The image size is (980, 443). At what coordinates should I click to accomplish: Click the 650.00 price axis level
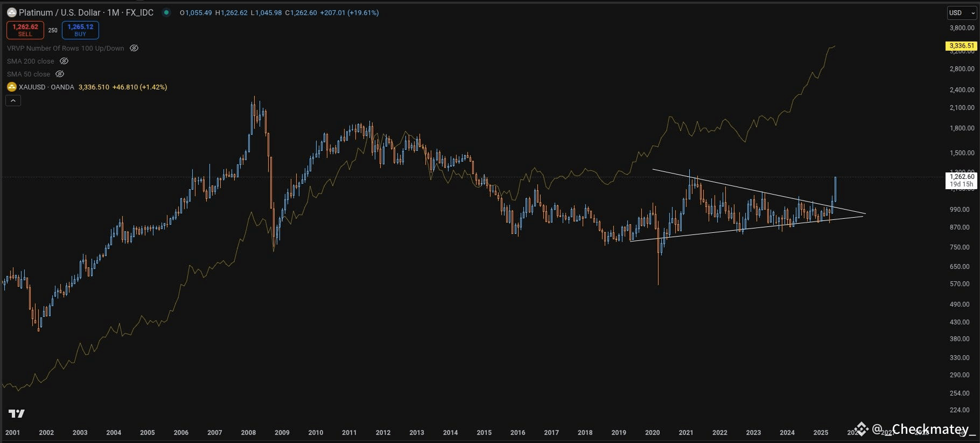coord(960,267)
